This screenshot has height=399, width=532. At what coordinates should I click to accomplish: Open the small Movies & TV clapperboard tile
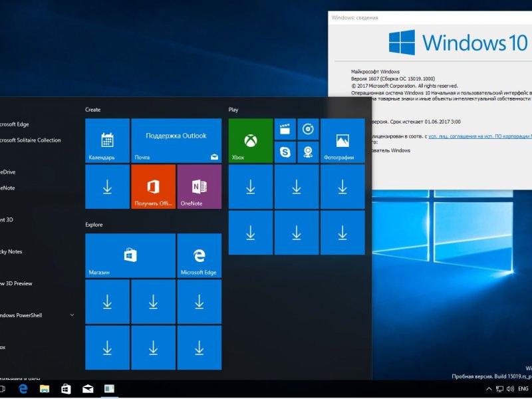(285, 129)
